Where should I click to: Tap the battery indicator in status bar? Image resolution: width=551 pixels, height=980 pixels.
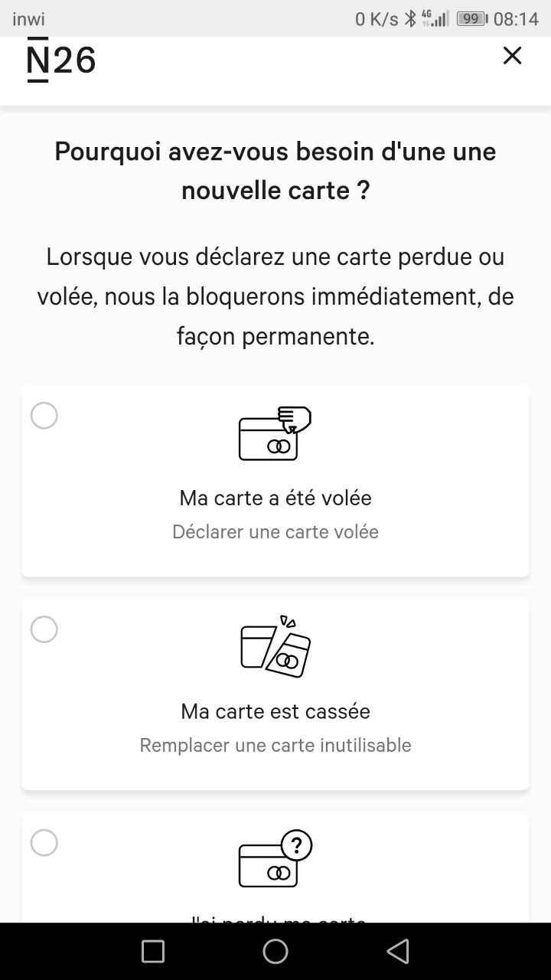point(471,18)
